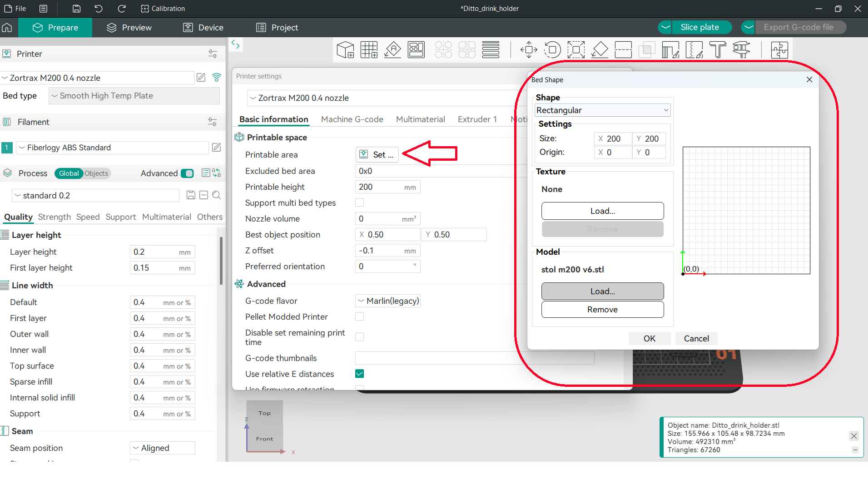This screenshot has height=489, width=868.
Task: Click the printer Wi-Fi connection icon
Action: coord(217,78)
